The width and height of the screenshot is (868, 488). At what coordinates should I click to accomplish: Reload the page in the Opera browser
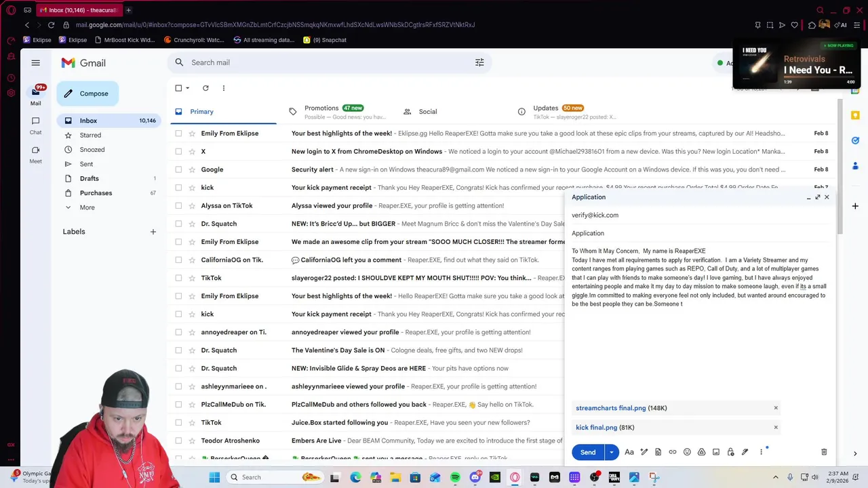coord(51,25)
